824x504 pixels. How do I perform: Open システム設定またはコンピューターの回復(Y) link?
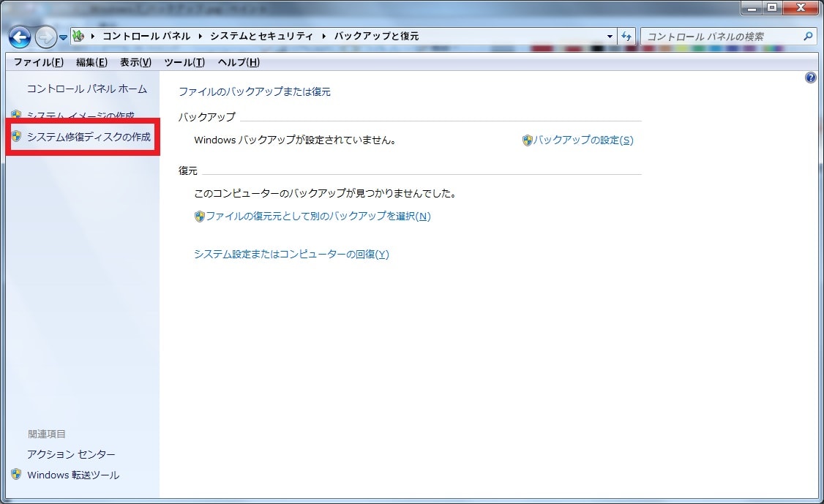[x=292, y=254]
